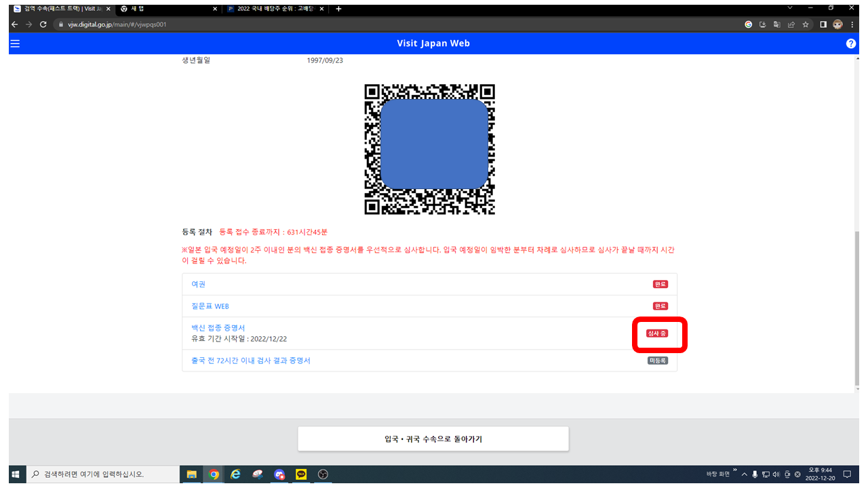Open the Chrome three-dot menu
The width and height of the screenshot is (868, 488).
[852, 24]
